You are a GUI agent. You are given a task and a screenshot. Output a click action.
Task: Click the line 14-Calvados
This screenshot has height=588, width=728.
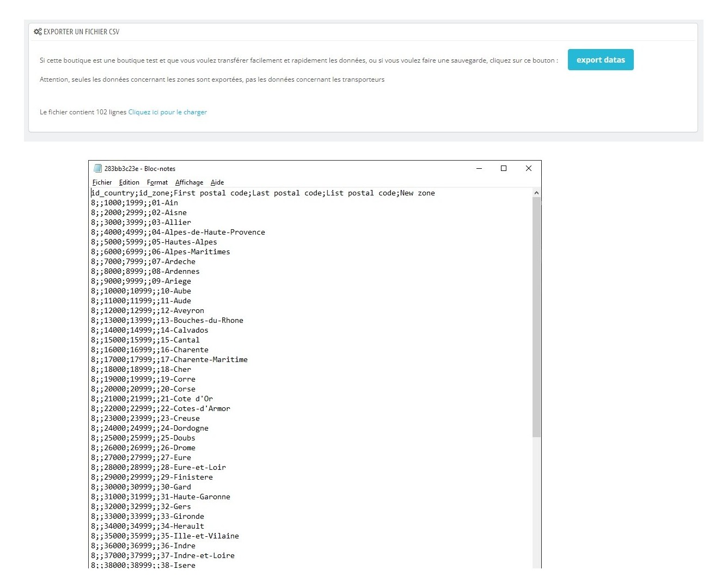[150, 330]
